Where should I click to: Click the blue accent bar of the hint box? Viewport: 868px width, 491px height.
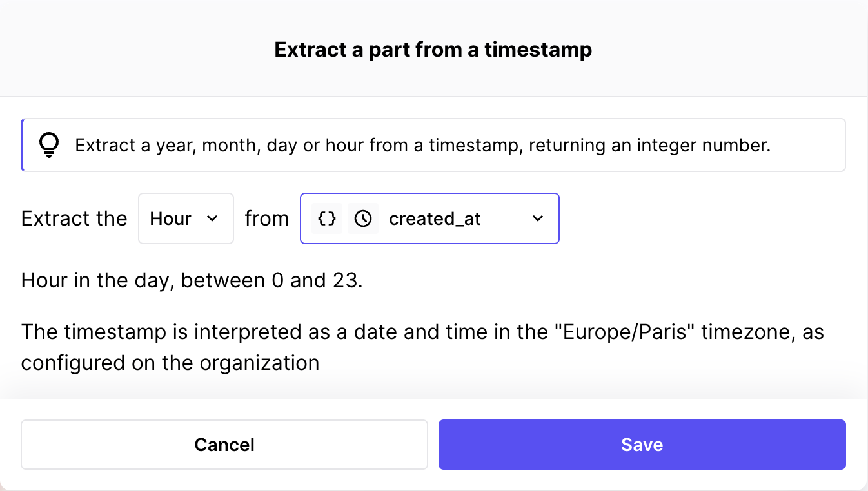coord(23,145)
